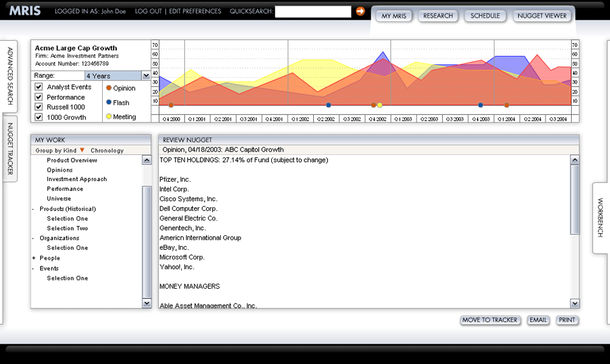Select Universe in My Work list
Screen dimensions: 610x364
click(x=59, y=198)
